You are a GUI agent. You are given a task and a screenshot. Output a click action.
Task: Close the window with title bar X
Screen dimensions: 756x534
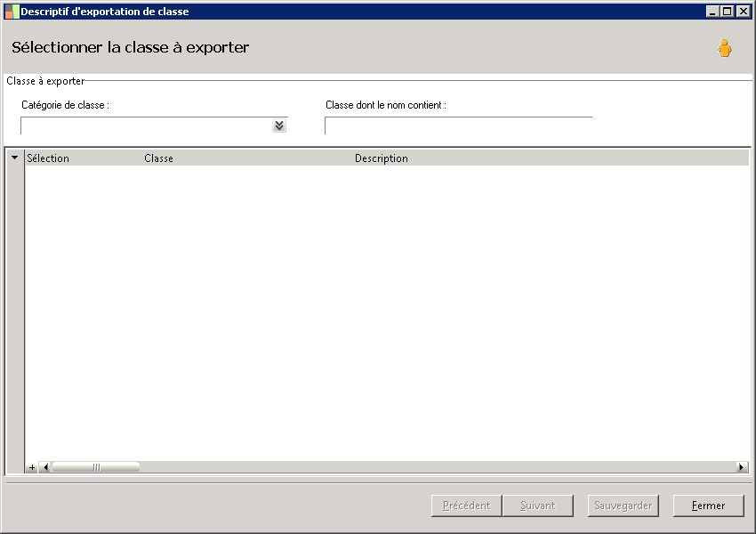point(743,11)
